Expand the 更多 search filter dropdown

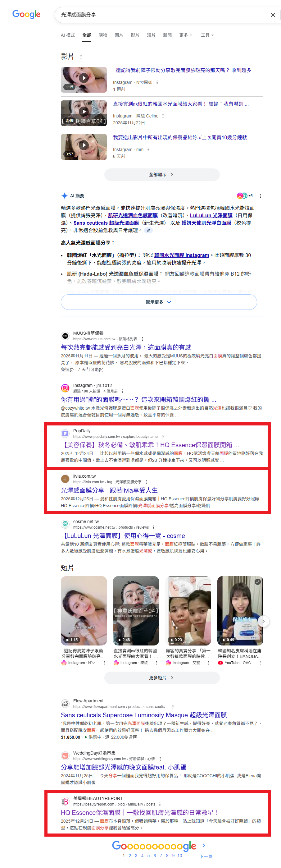click(185, 35)
